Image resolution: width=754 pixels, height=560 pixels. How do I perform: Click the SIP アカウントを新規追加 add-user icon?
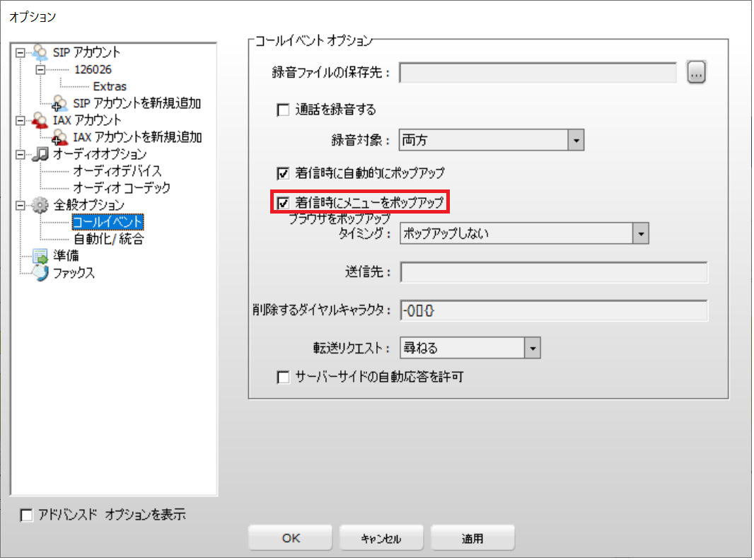(x=59, y=103)
